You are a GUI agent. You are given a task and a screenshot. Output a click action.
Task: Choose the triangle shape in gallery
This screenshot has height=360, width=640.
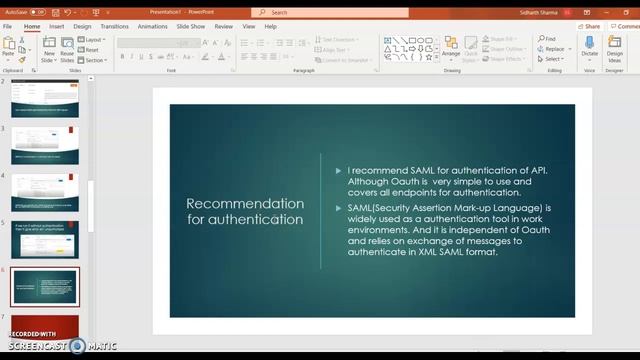[x=387, y=49]
